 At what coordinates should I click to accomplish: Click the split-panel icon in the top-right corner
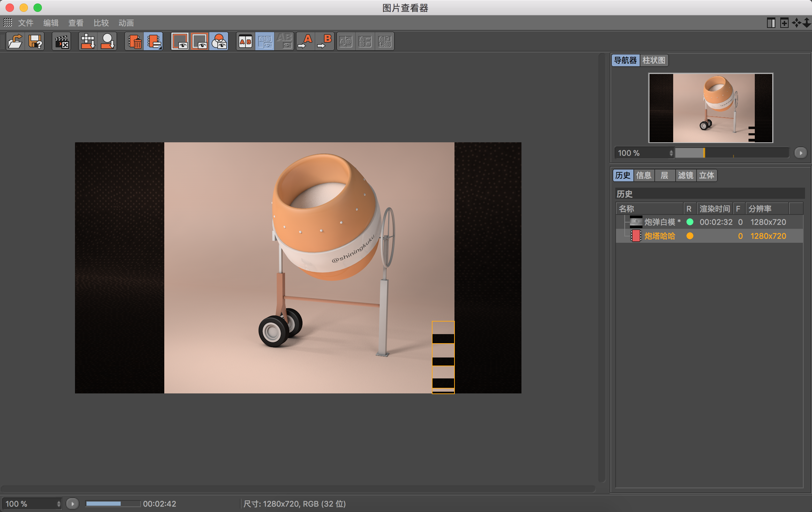pyautogui.click(x=771, y=23)
